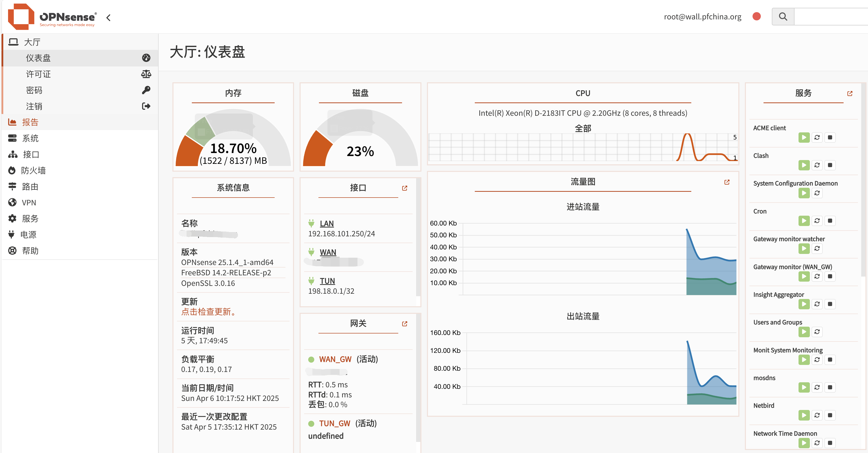Expand the 防火墙 sidebar section
This screenshot has height=453, width=868.
pos(33,170)
